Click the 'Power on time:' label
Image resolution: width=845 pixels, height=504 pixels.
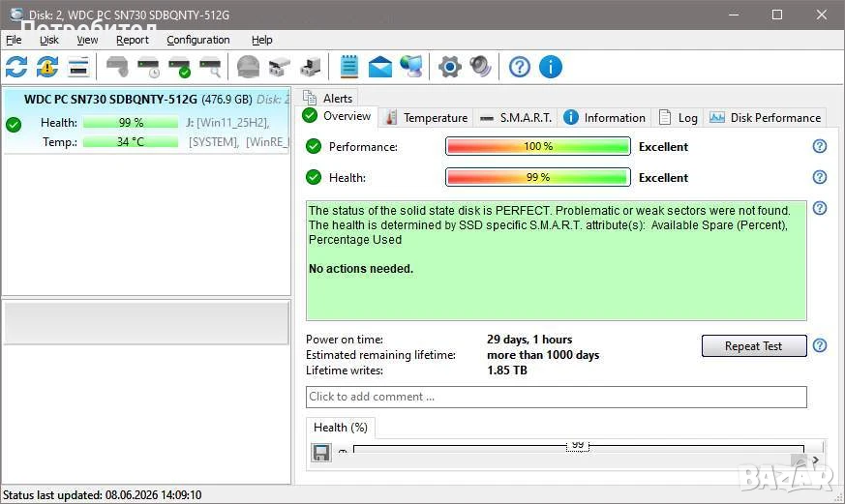point(345,340)
